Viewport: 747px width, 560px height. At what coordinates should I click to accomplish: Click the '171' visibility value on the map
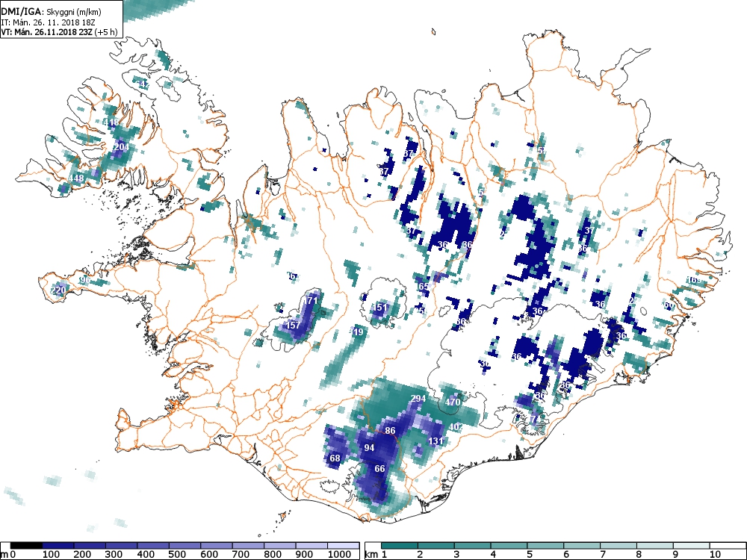coord(310,300)
